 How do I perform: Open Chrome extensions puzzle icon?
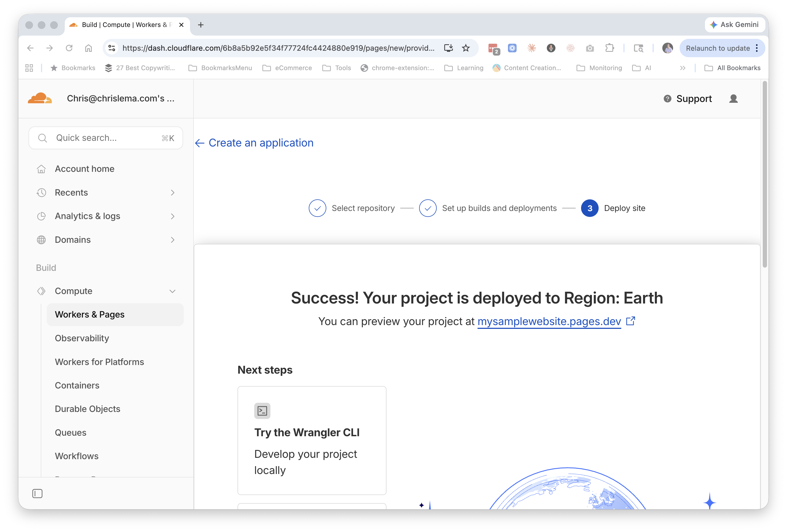point(609,48)
